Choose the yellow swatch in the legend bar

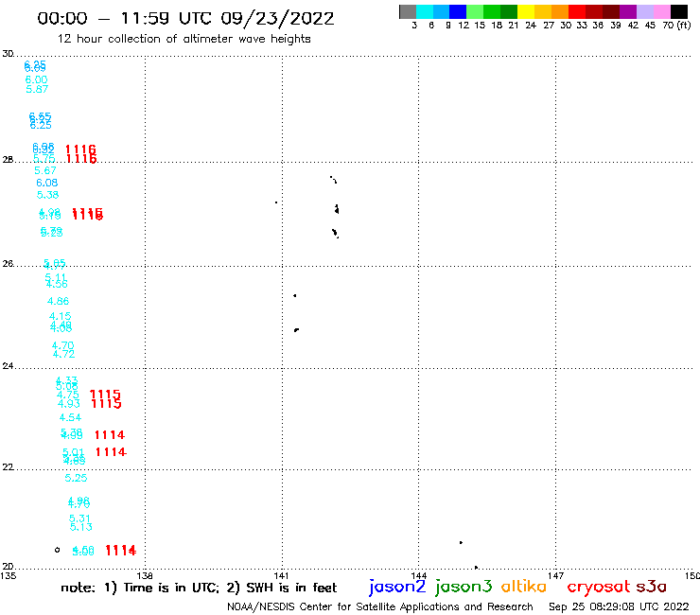526,11
